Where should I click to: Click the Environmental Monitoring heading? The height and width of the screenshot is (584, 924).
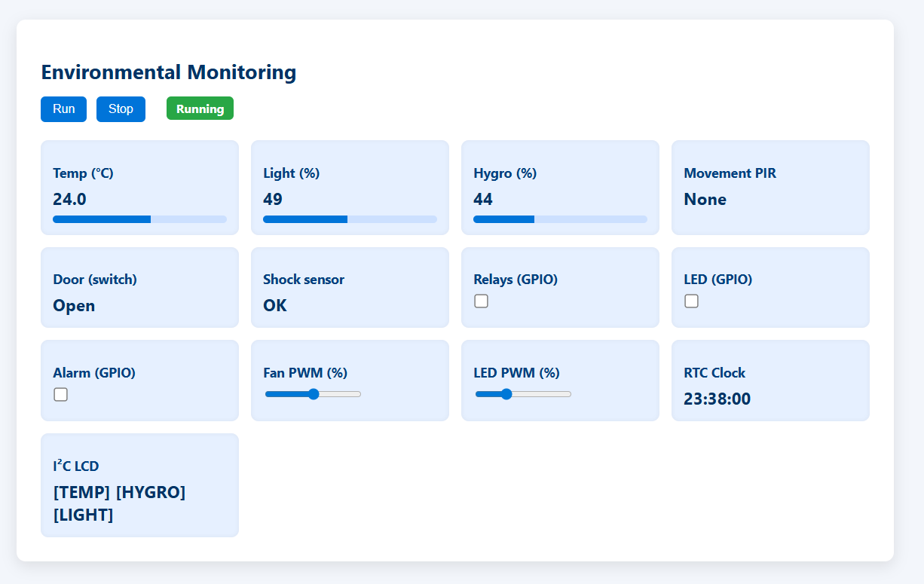pos(168,72)
